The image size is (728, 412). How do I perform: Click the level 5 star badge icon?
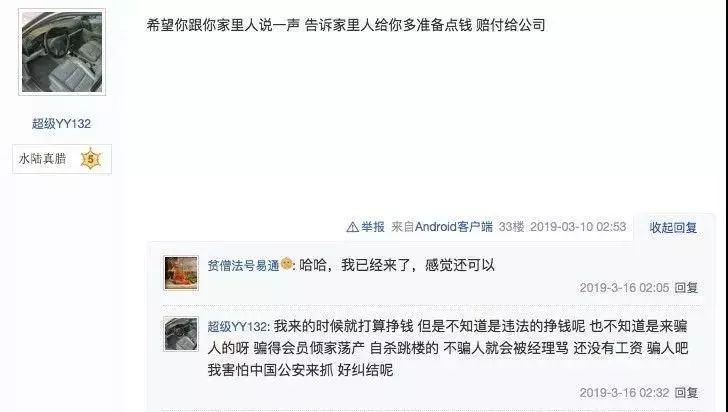91,159
